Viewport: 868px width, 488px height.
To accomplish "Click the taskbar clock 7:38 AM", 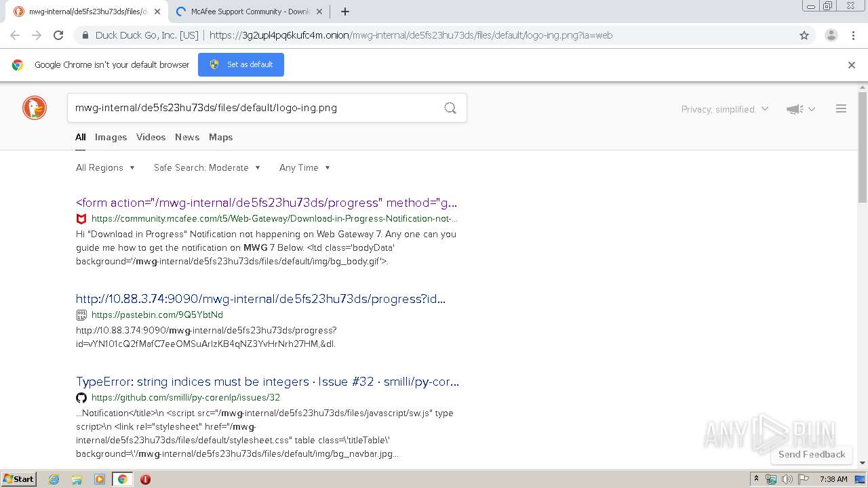I will [x=833, y=479].
